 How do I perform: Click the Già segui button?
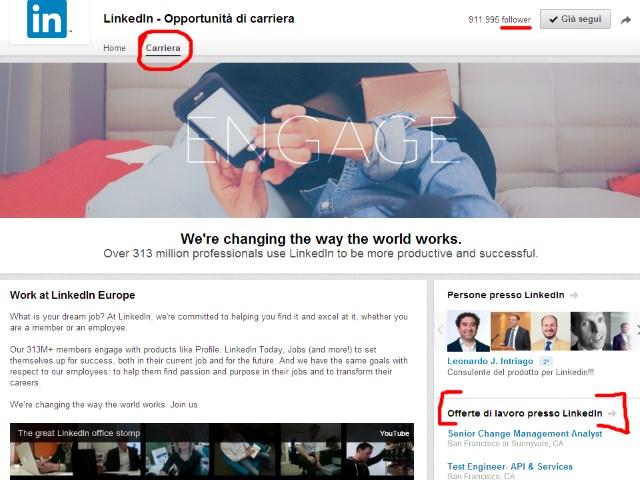(575, 19)
